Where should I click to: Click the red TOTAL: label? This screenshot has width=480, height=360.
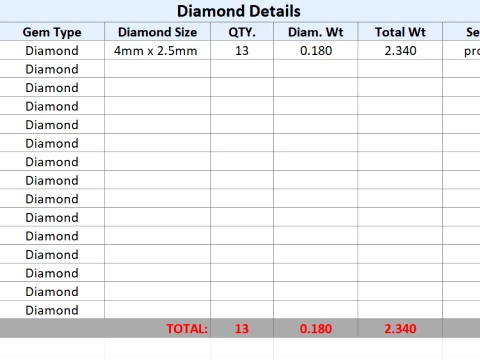click(187, 329)
